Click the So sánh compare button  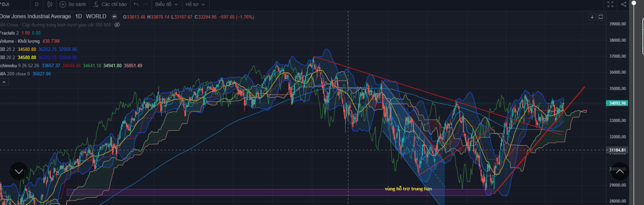[73, 4]
